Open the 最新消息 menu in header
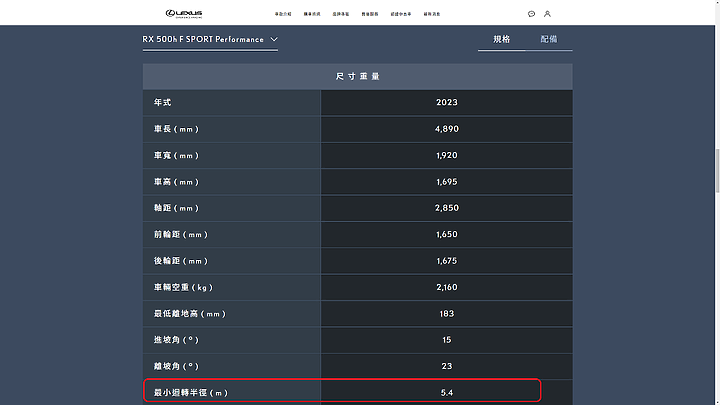Screen dimensions: 720x405 click(x=432, y=14)
